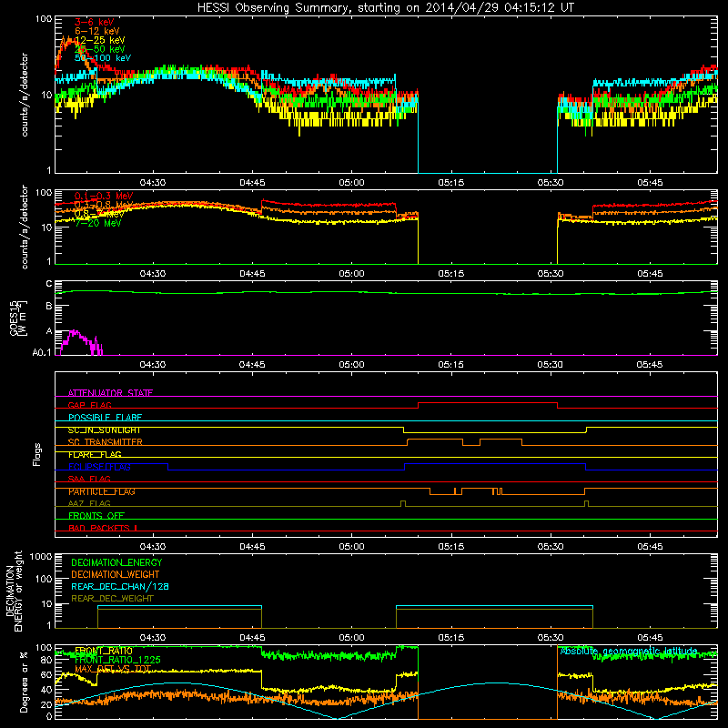Click the POSSIBLE_FLARE flag label
Viewport: 728px width, 728px height.
(x=105, y=418)
